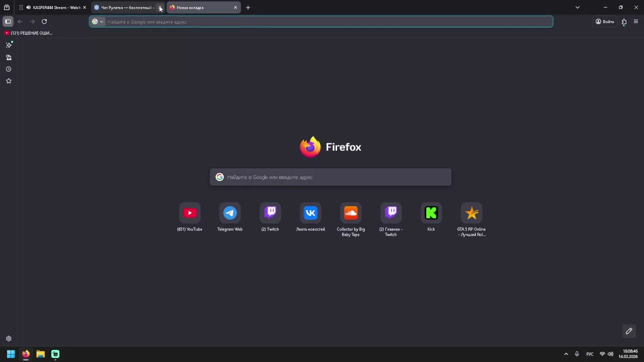
Task: Go forward with the right arrow icon
Action: 32,22
